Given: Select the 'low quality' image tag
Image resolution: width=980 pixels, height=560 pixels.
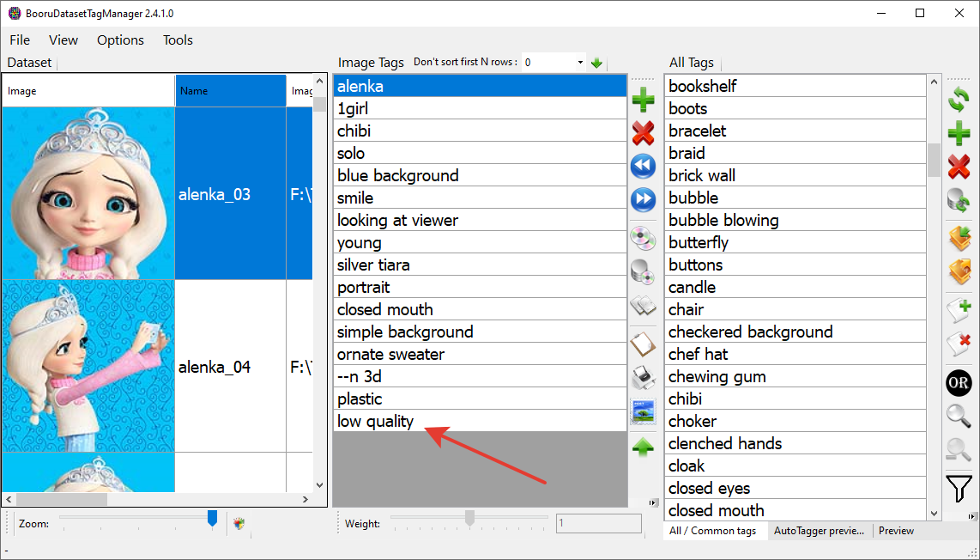Looking at the screenshot, I should [x=480, y=421].
